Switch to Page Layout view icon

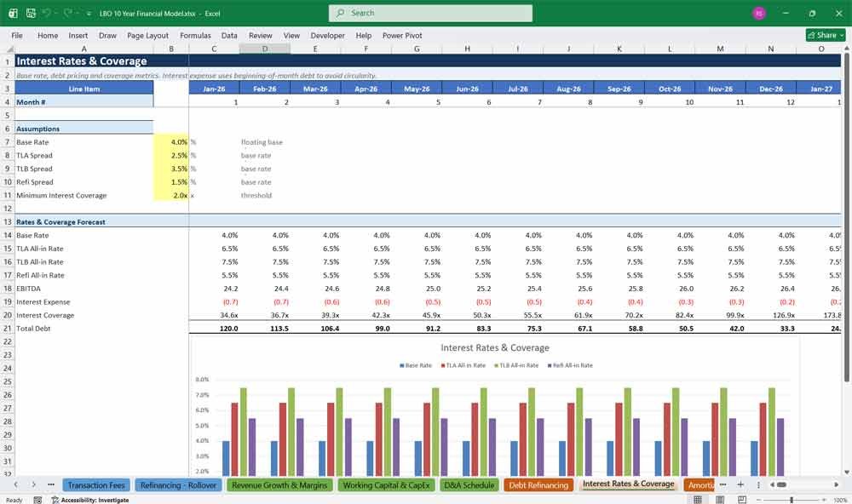720,500
